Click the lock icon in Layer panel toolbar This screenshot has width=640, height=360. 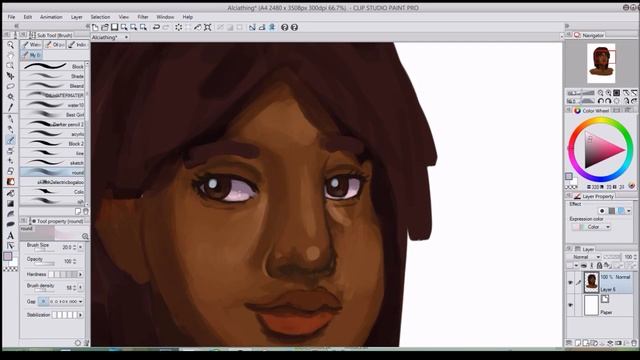pos(599,266)
